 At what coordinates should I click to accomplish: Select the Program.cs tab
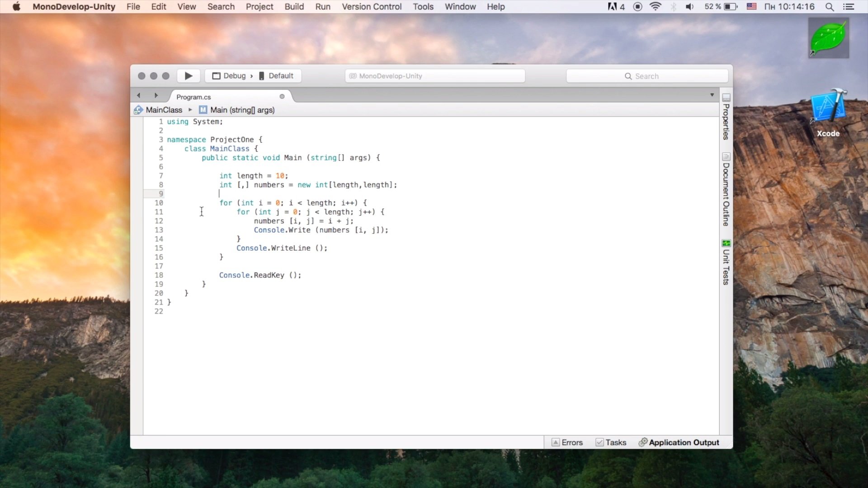[x=193, y=97]
